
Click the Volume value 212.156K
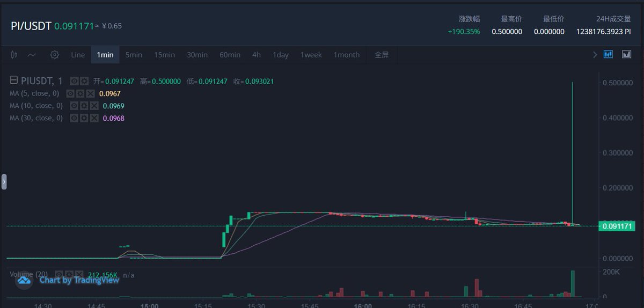click(x=104, y=274)
